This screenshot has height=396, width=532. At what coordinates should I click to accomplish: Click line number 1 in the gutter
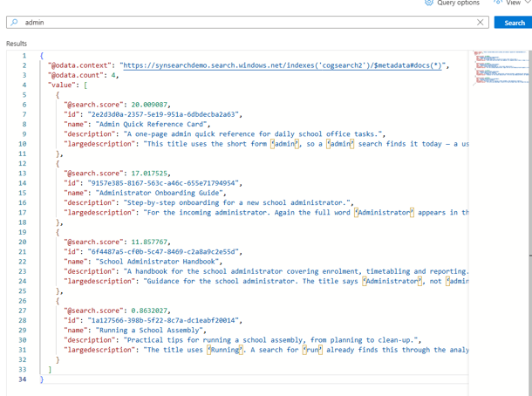pos(24,56)
